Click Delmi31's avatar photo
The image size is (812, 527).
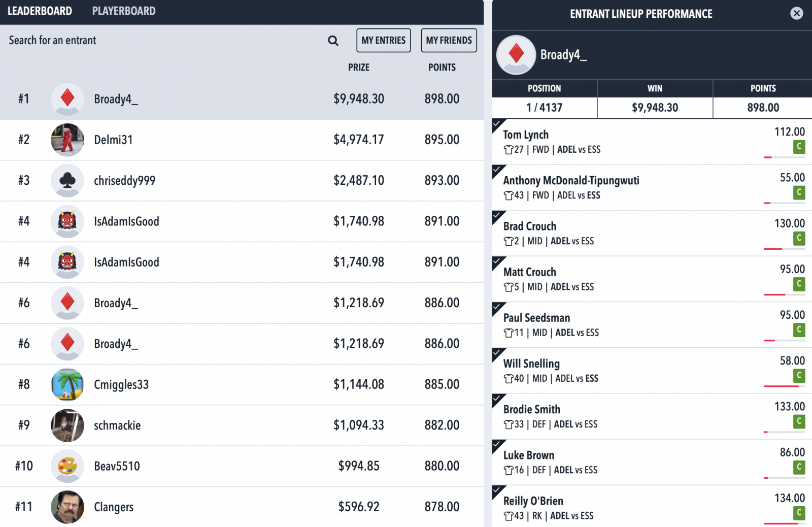tap(67, 140)
